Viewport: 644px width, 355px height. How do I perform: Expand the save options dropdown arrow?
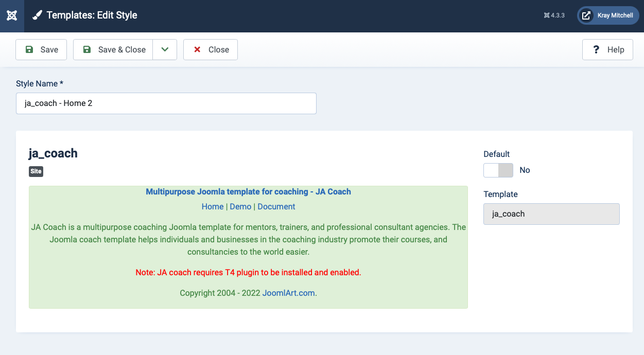(165, 49)
